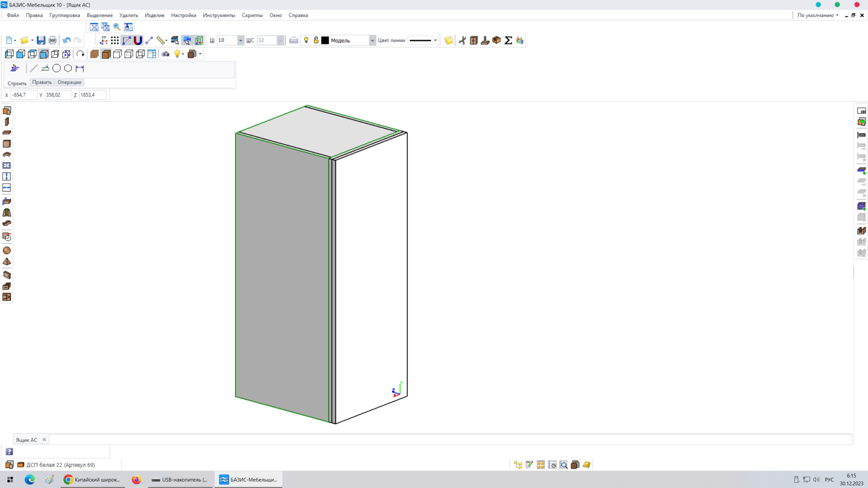The height and width of the screenshot is (488, 868).
Task: Switch to the Операции tab
Action: (69, 82)
